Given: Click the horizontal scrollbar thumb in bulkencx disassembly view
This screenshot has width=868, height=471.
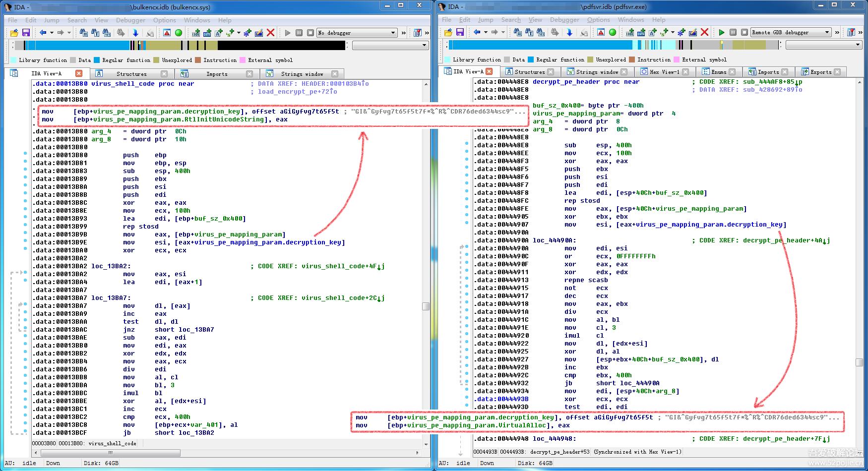Looking at the screenshot, I should 110,453.
